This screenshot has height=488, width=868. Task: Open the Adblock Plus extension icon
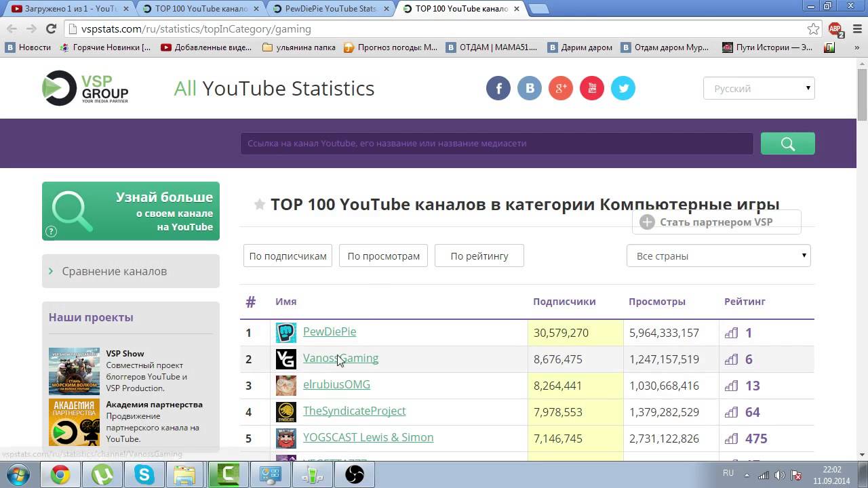tap(835, 29)
